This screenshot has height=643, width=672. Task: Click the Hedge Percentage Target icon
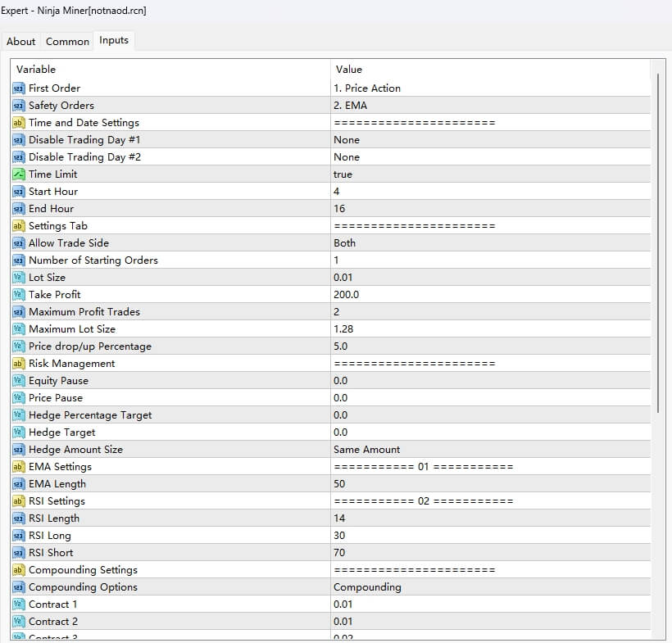coord(18,415)
